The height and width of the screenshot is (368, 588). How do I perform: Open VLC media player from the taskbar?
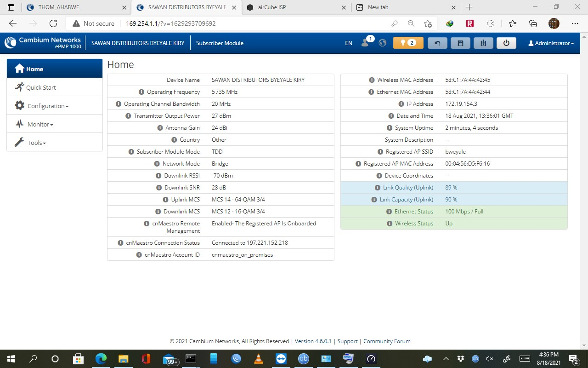pos(259,359)
